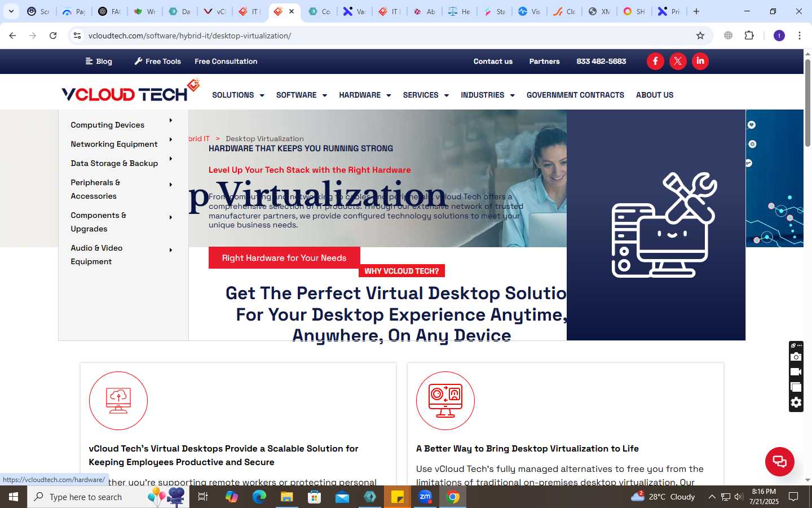
Task: Call 833 482-5683 phone link
Action: [601, 61]
